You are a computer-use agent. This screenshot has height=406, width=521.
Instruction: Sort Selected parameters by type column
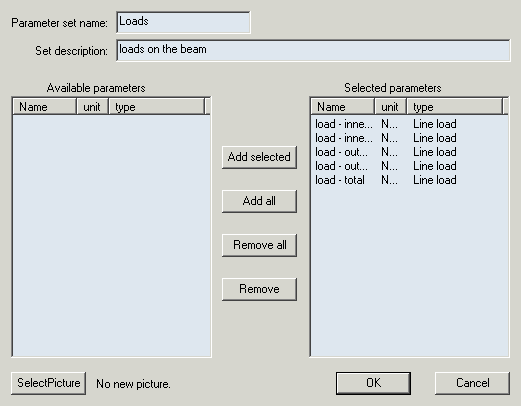point(455,107)
